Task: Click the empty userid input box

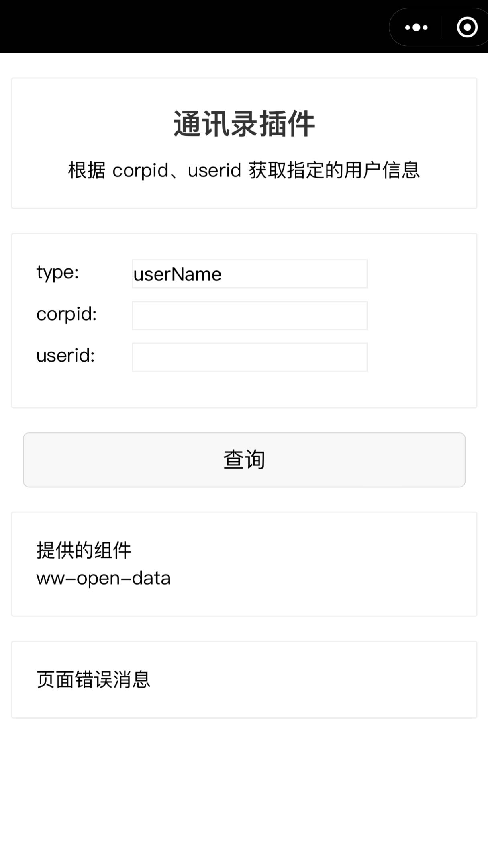Action: pyautogui.click(x=249, y=356)
